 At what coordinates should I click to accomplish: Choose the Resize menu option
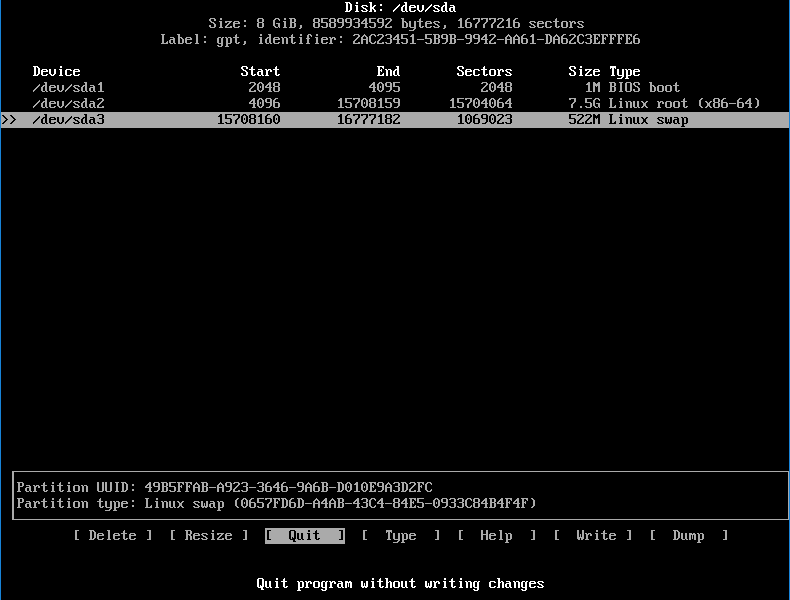[x=209, y=535]
